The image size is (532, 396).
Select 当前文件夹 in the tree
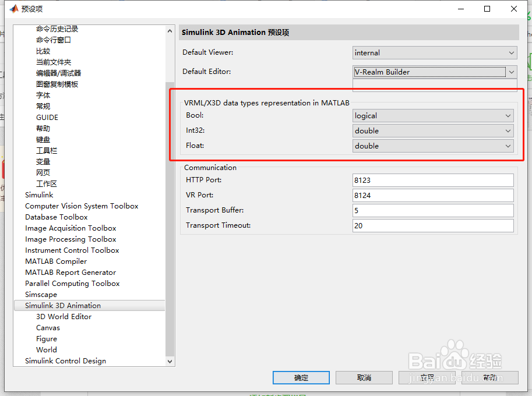(x=54, y=62)
